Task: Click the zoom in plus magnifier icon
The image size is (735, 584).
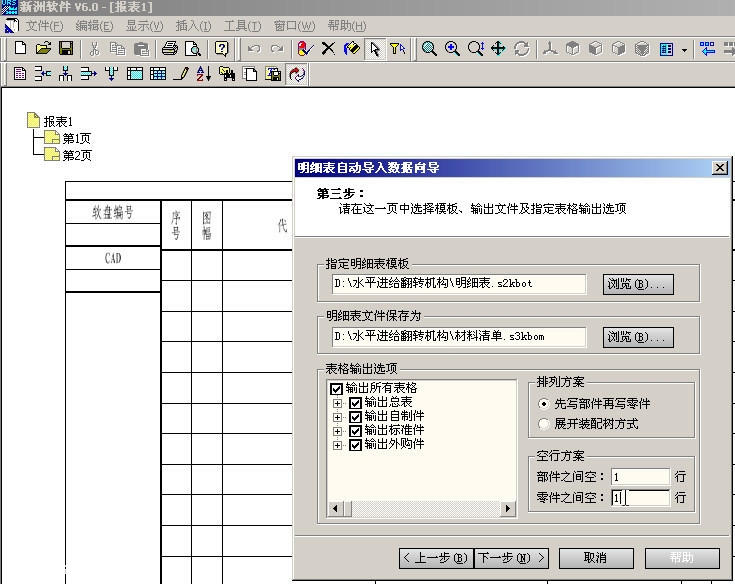Action: [452, 49]
